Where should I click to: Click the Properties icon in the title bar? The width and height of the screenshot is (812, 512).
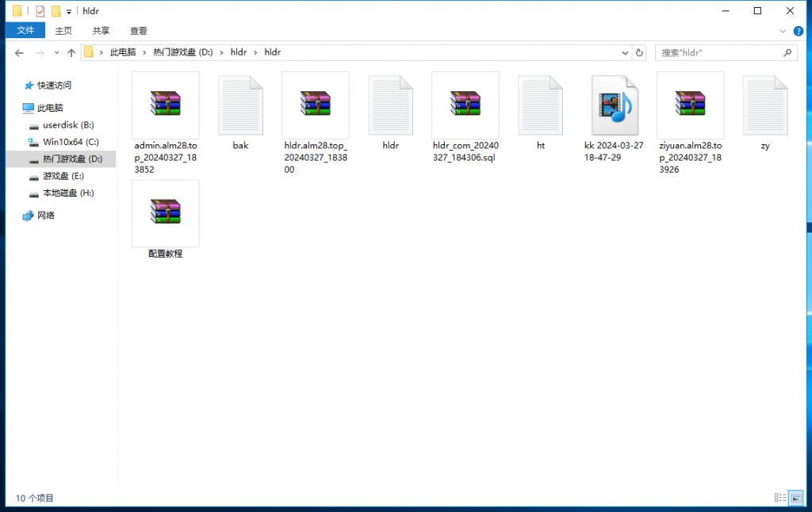tap(40, 11)
